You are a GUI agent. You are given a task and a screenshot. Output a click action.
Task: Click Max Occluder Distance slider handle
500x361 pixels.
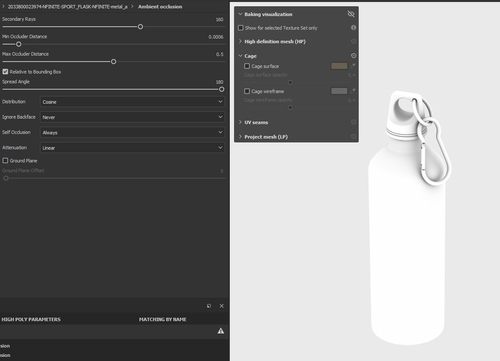point(114,62)
